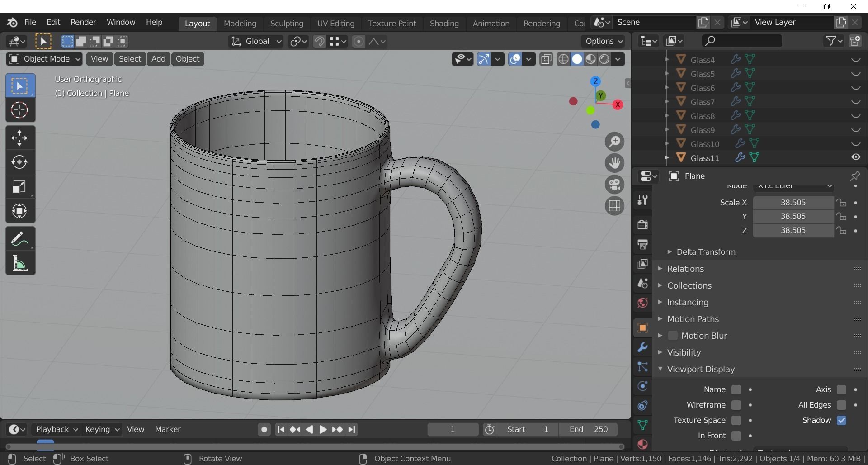Image resolution: width=868 pixels, height=465 pixels.
Task: Open the View Layer properties tab
Action: coord(642,264)
